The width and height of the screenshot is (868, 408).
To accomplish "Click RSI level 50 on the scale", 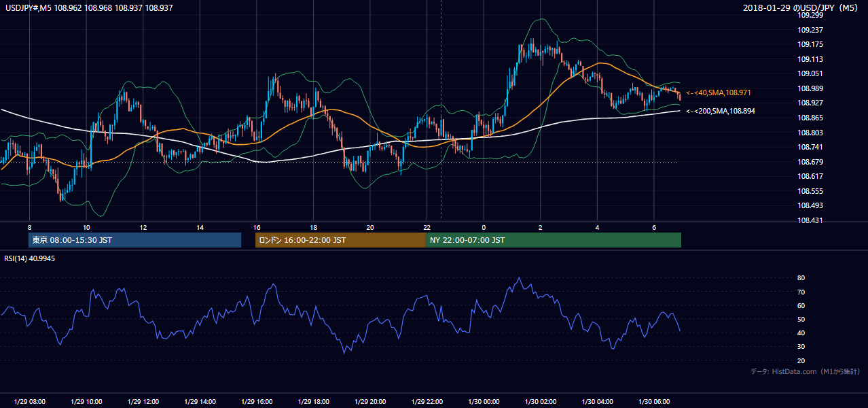I will pyautogui.click(x=801, y=320).
